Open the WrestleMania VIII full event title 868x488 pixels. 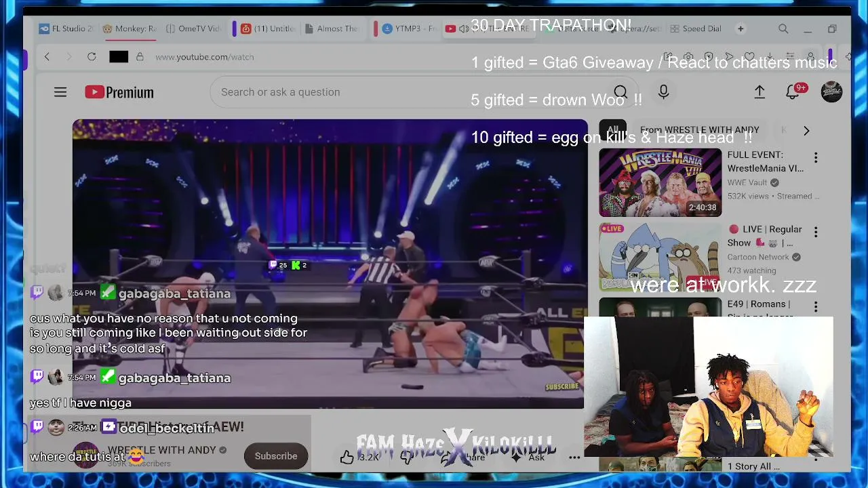[765, 161]
